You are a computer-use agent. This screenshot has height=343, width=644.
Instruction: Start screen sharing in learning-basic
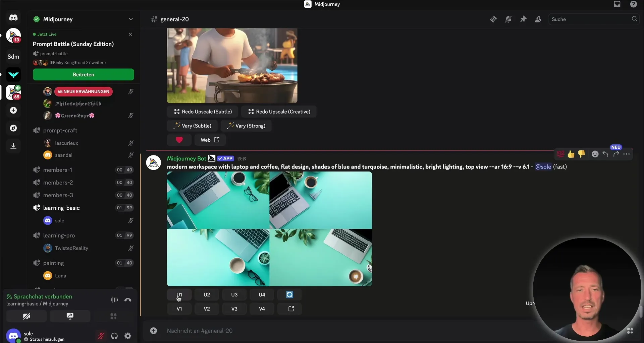point(70,316)
